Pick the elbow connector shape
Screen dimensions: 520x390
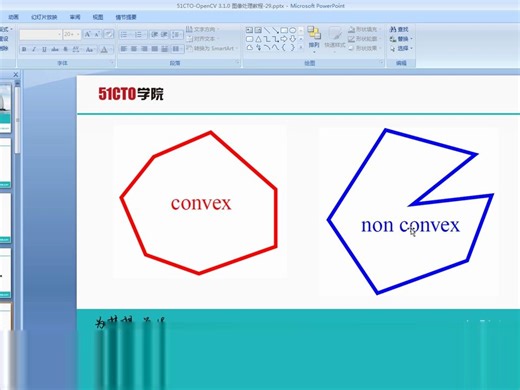267,39
